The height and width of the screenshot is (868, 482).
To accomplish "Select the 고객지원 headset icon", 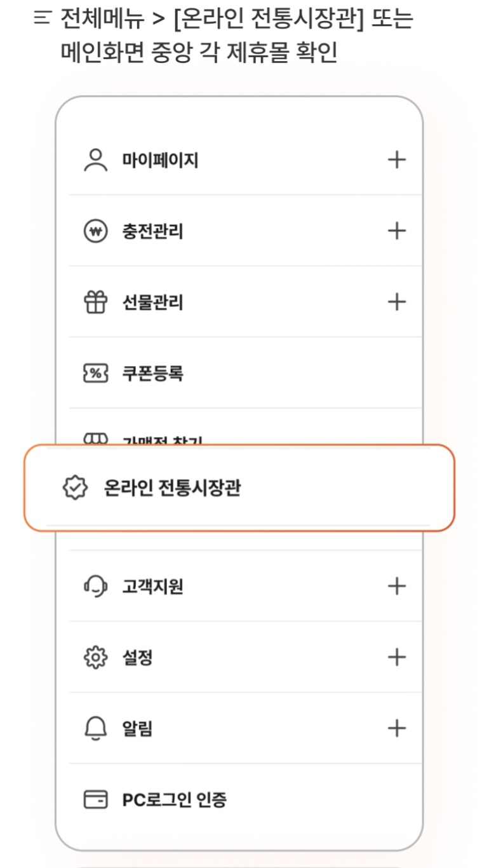I will click(x=94, y=586).
